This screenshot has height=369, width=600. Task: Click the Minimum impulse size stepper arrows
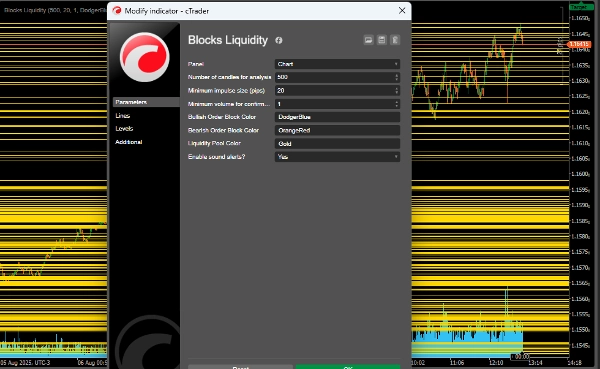pyautogui.click(x=396, y=91)
